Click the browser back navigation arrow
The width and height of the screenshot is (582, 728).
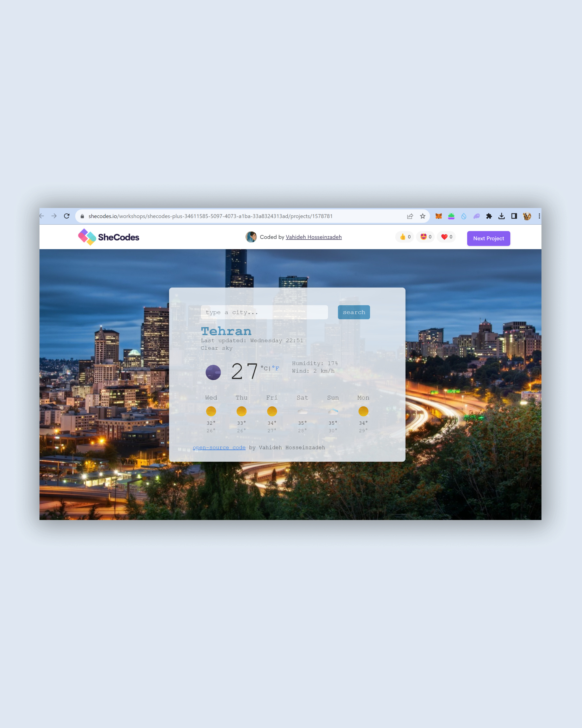pyautogui.click(x=42, y=216)
